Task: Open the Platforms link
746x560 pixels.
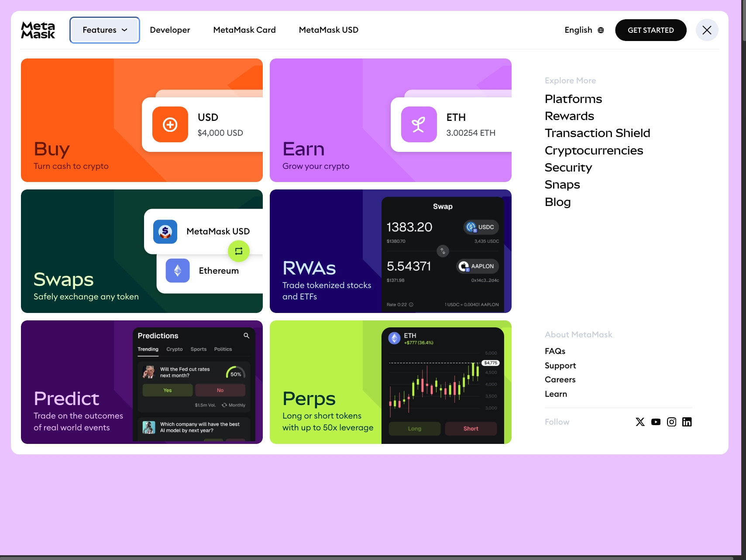Action: (x=574, y=99)
